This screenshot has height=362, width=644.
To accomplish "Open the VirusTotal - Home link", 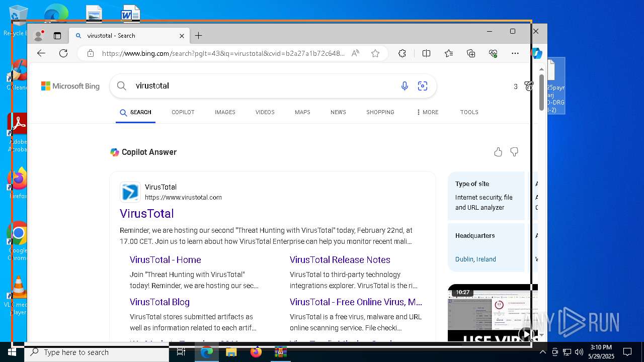I will 166,260.
